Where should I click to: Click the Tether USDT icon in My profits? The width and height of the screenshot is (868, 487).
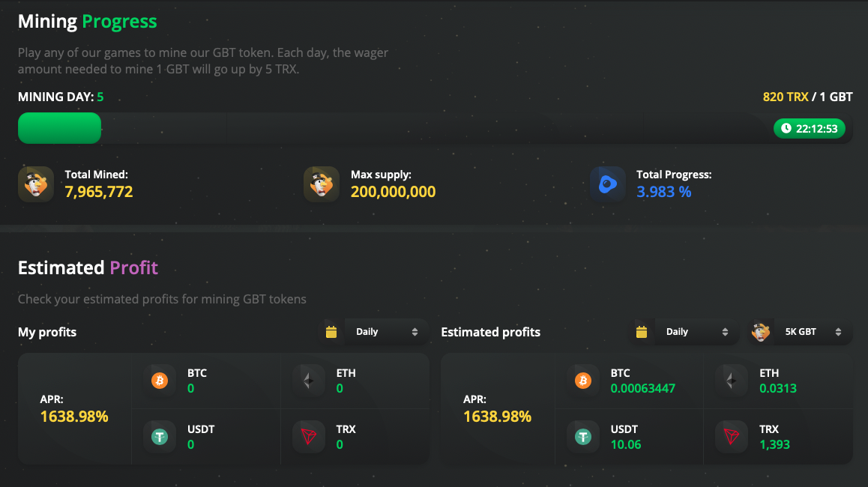click(160, 437)
